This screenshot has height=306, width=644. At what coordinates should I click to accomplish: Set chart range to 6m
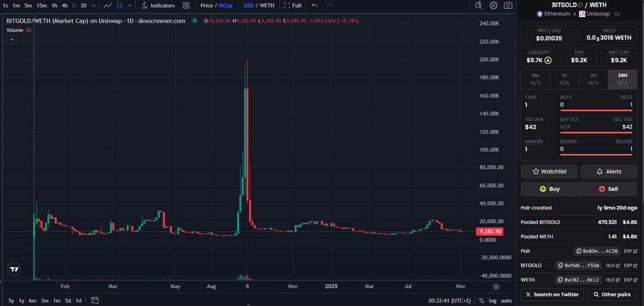(x=33, y=301)
